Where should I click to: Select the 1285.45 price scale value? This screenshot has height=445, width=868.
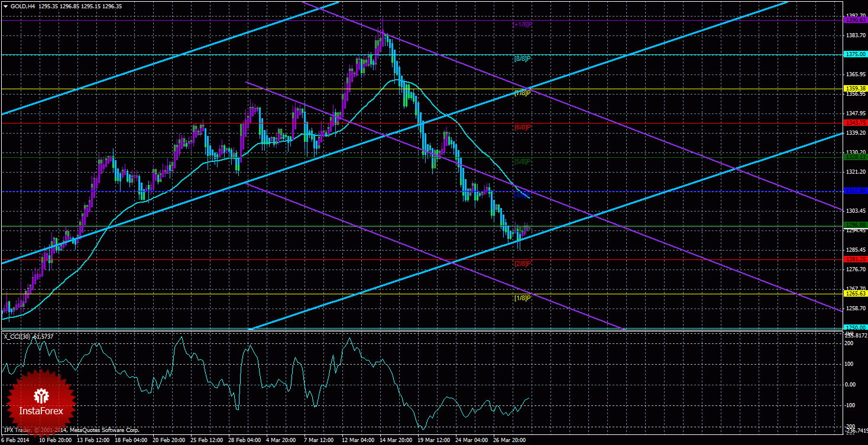856,250
